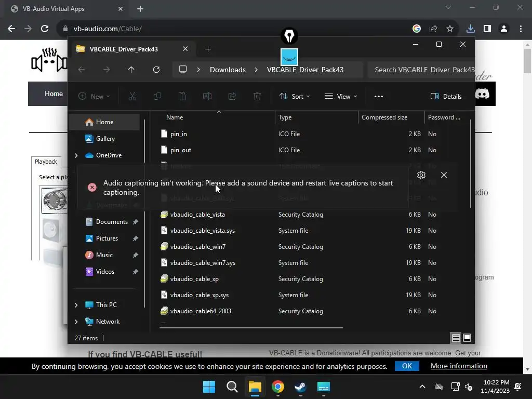Select Home in Explorer sidebar
The image size is (532, 399).
tap(104, 122)
